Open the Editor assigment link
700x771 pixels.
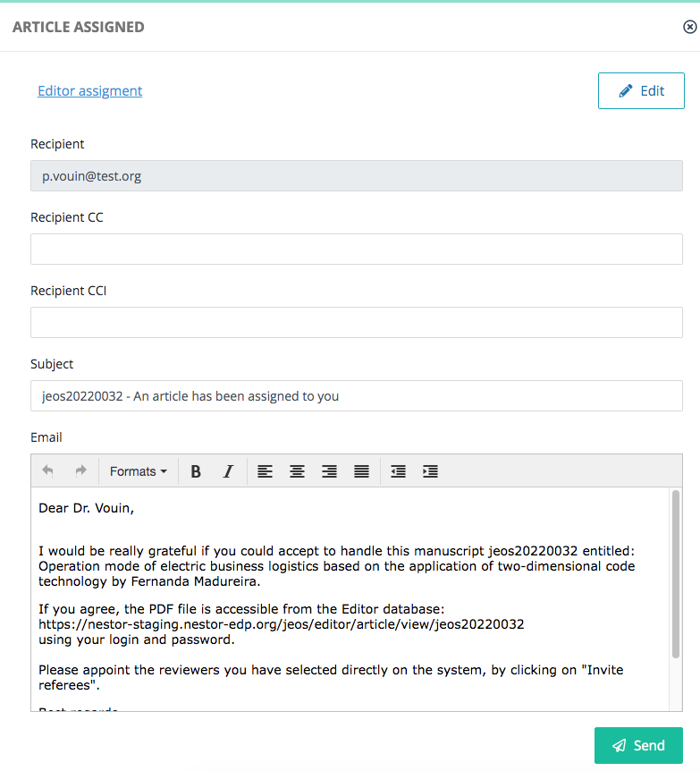click(x=90, y=91)
